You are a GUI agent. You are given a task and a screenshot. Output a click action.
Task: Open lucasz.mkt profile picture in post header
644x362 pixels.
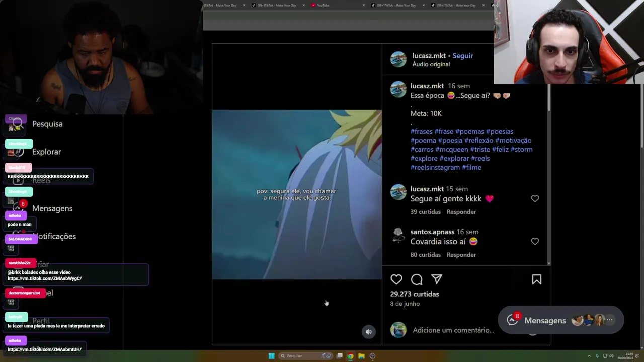point(398,59)
